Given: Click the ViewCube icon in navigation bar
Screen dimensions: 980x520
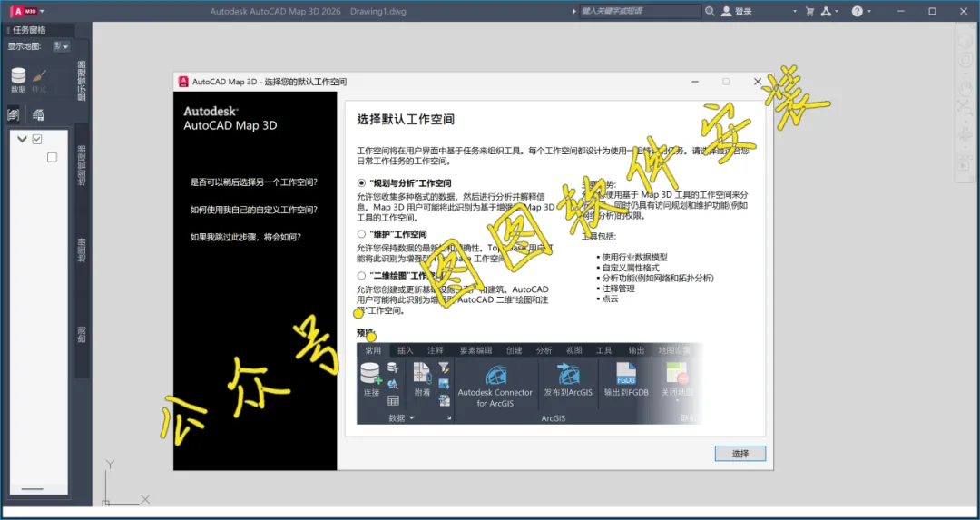Looking at the screenshot, I should pos(965,43).
